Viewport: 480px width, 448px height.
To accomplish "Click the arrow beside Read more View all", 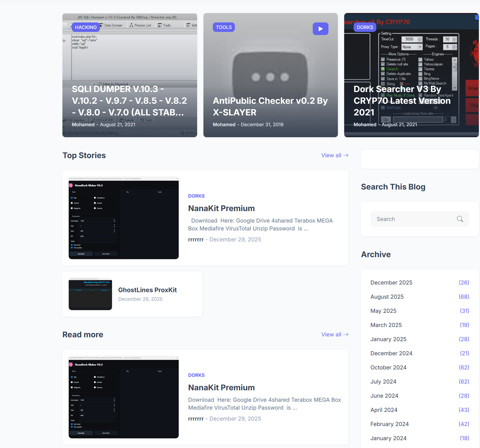I will click(x=346, y=334).
